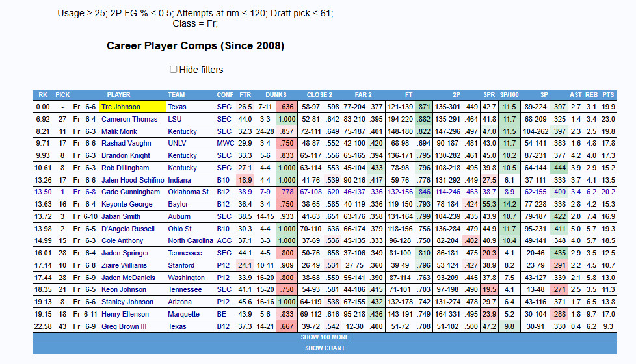Sort by the RK column header
Screen dimensions: 636x364
coord(43,95)
